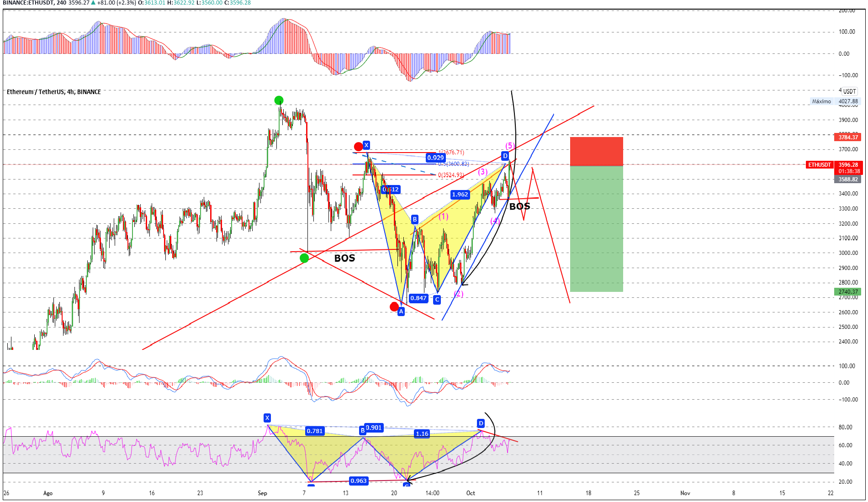
Task: Open the USDT currency selector on price axis
Action: (850, 91)
